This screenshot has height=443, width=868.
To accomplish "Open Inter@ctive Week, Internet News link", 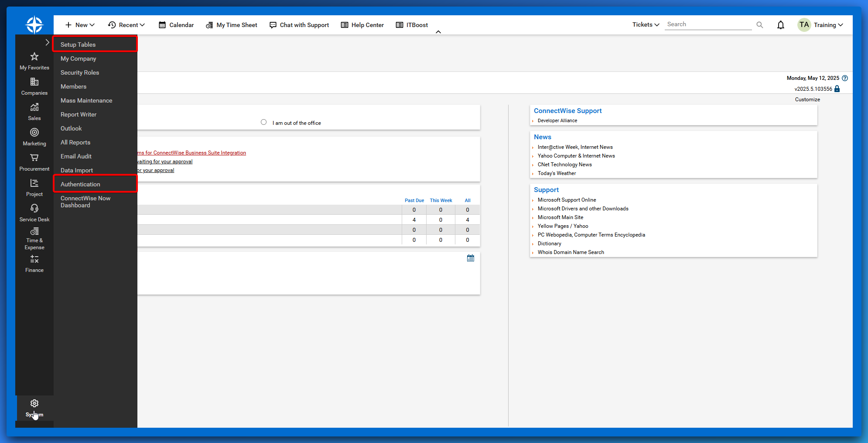I will pos(575,147).
